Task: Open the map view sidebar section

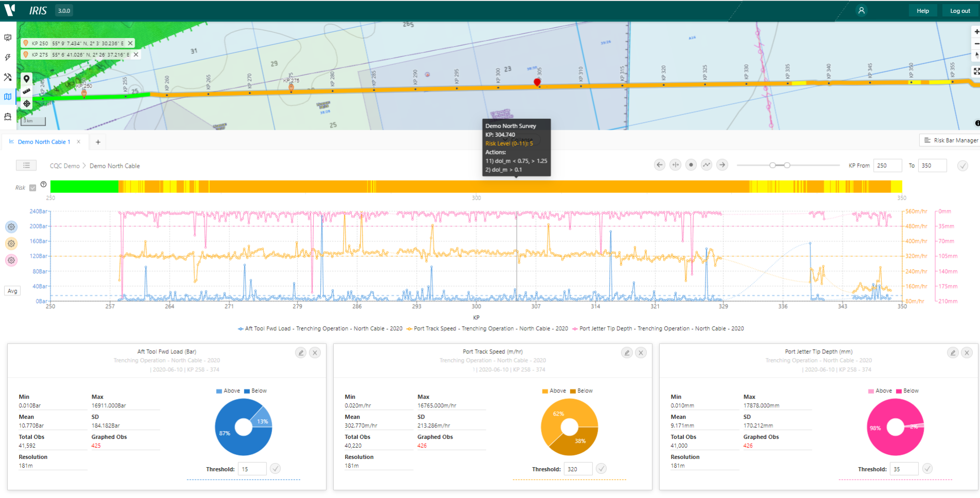Action: click(x=8, y=97)
